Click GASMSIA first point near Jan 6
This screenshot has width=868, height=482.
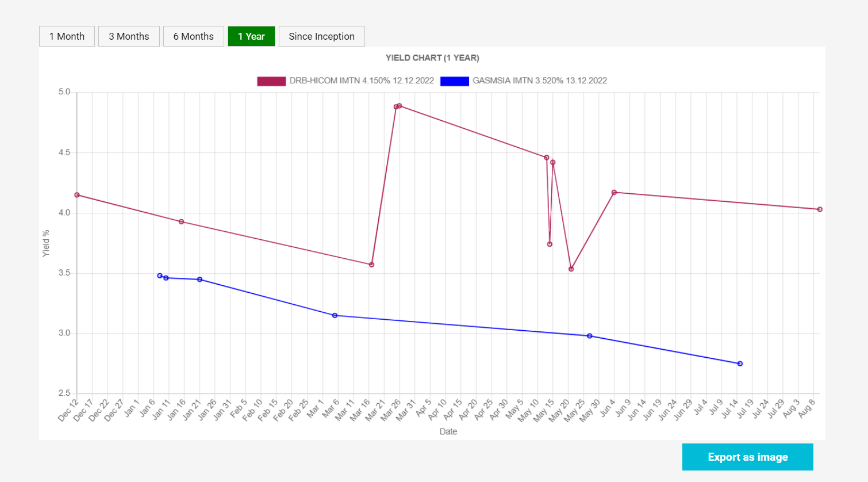(160, 276)
